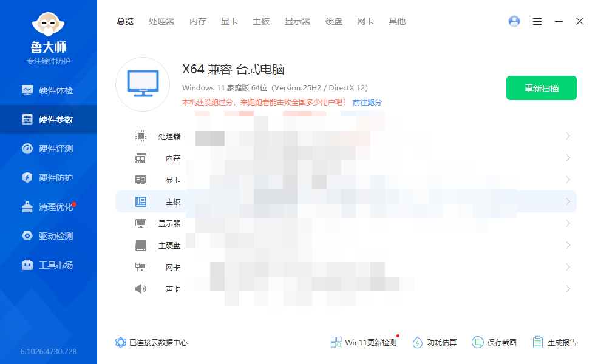Viewport: 595px width, 364px height.
Task: Click the X64 兼容 台式电脑 title
Action: 233,69
